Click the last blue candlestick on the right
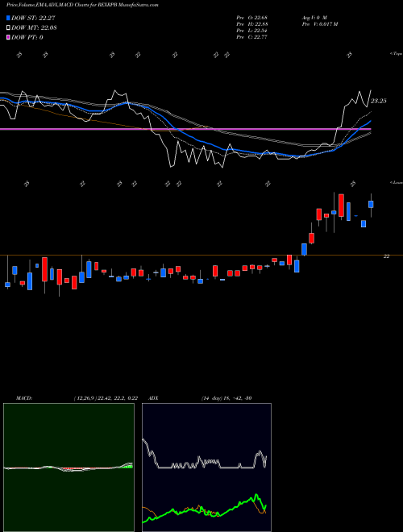The width and height of the screenshot is (403, 532). coord(371,204)
